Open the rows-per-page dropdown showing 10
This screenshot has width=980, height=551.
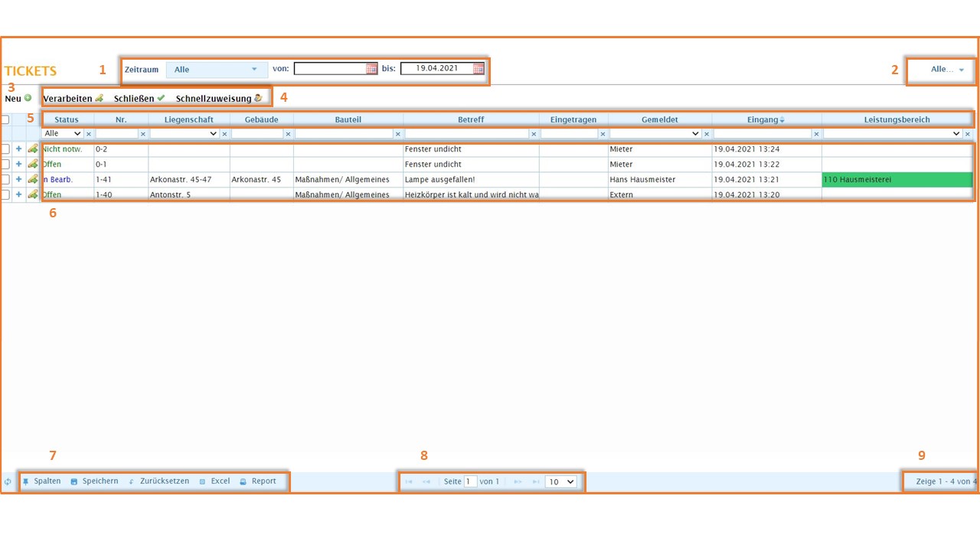560,482
